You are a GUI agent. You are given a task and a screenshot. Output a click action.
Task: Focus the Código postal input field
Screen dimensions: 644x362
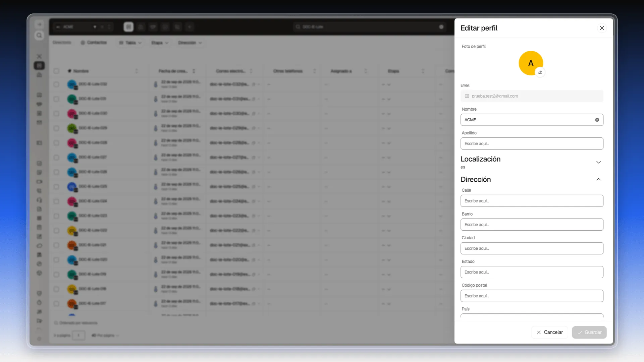click(x=532, y=296)
